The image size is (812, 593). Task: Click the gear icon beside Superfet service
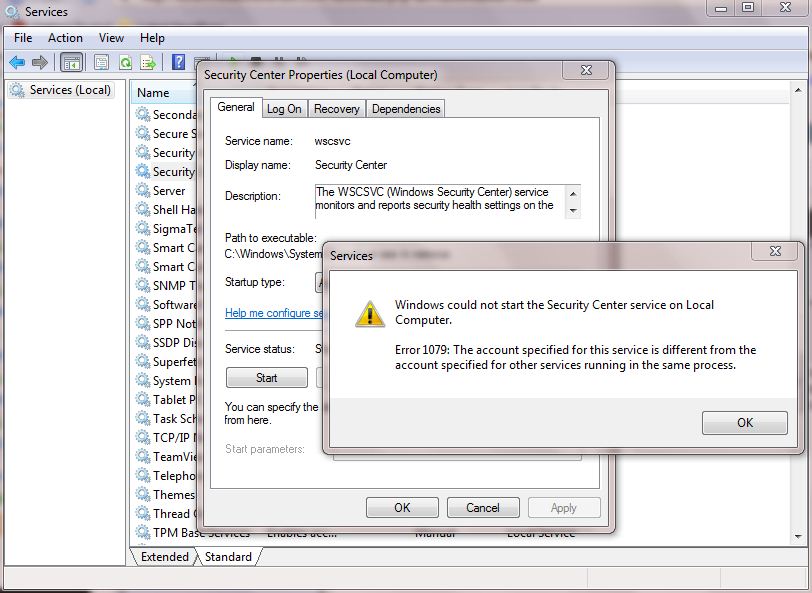point(143,361)
